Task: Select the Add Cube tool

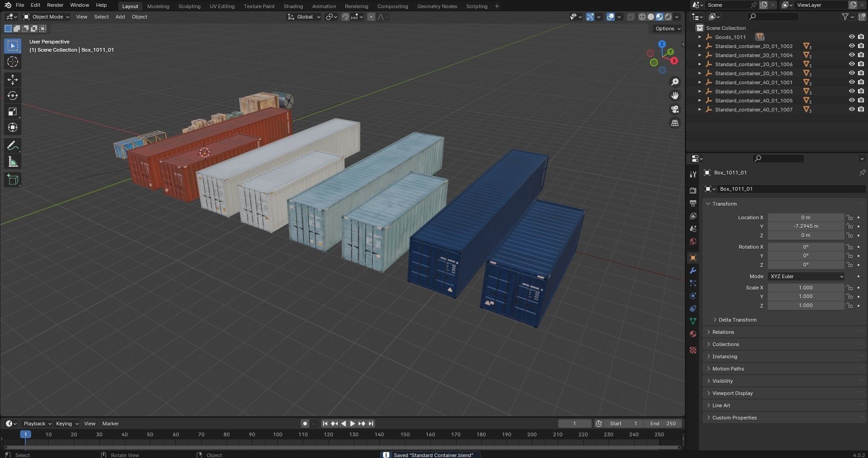Action: 13,180
